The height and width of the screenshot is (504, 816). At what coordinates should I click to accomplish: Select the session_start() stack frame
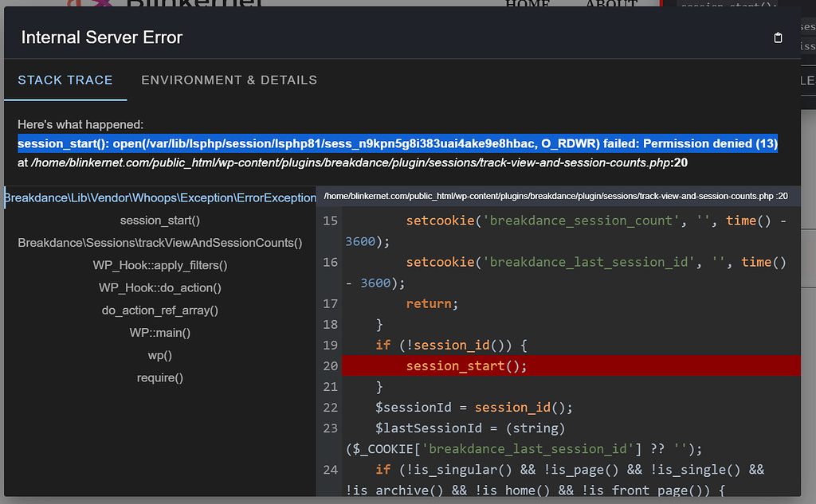click(159, 220)
